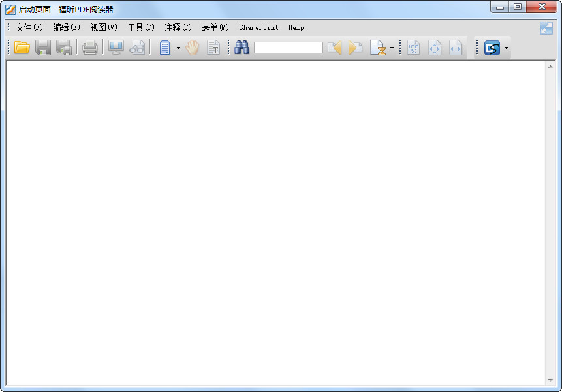The image size is (562, 392).
Task: Open the 文件(F) menu
Action: [x=29, y=27]
